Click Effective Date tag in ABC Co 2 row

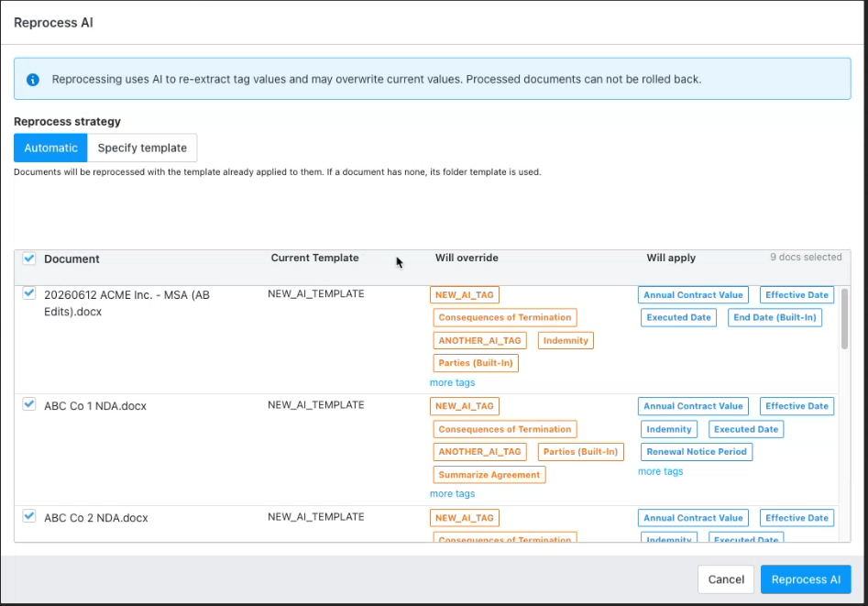click(x=797, y=518)
